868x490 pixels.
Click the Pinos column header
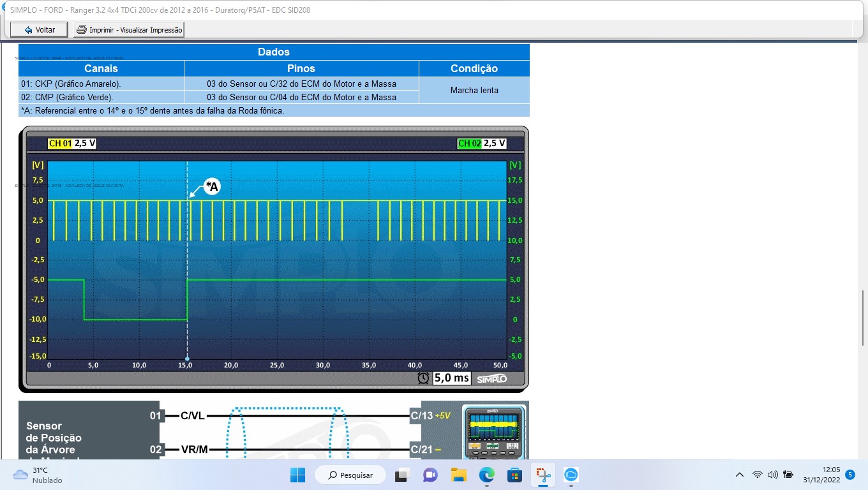301,68
